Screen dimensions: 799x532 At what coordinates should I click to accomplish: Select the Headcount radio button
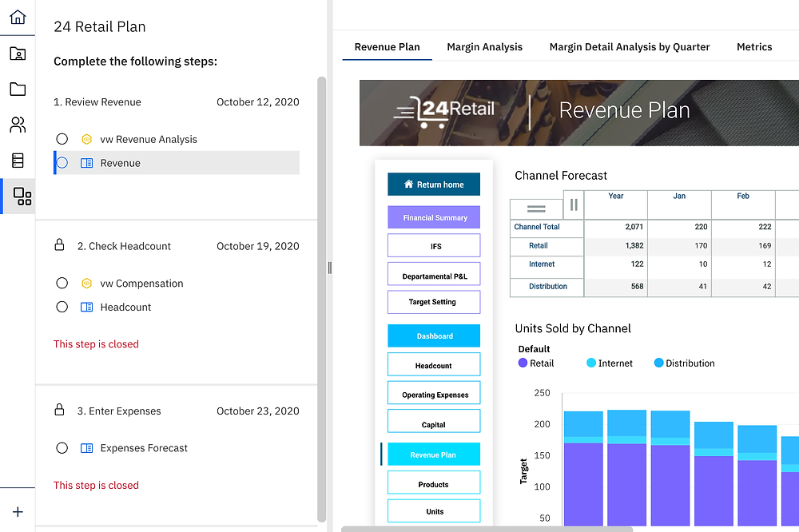62,308
